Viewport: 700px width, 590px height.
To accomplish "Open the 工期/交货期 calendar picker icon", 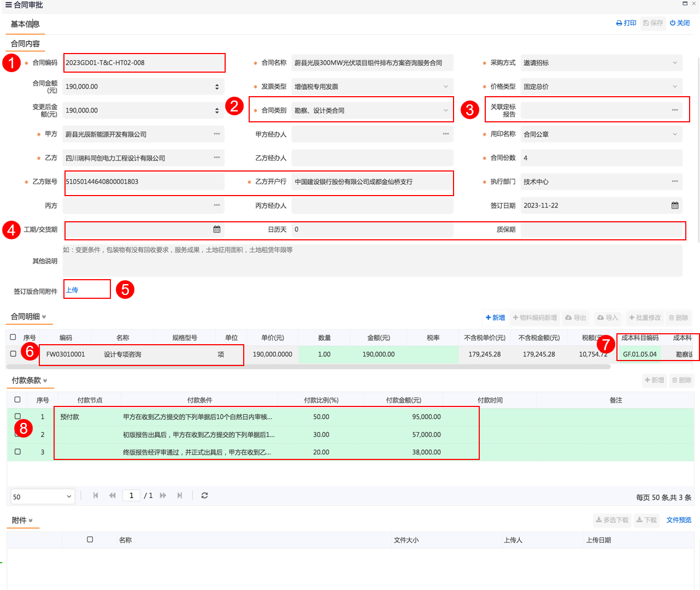I will (217, 229).
